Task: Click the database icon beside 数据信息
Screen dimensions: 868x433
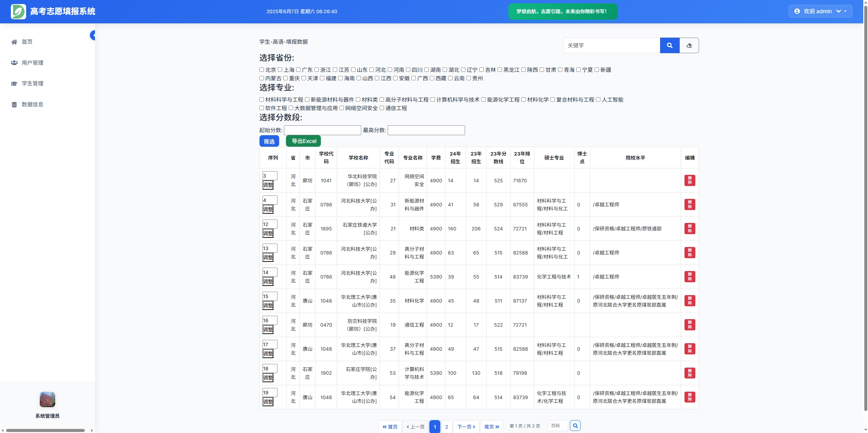Action: [x=14, y=105]
